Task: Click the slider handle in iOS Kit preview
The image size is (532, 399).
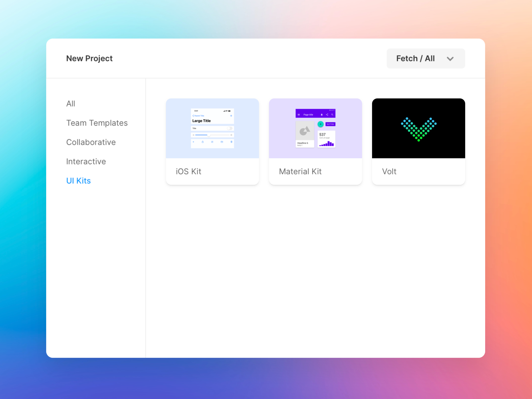Action: (x=209, y=135)
